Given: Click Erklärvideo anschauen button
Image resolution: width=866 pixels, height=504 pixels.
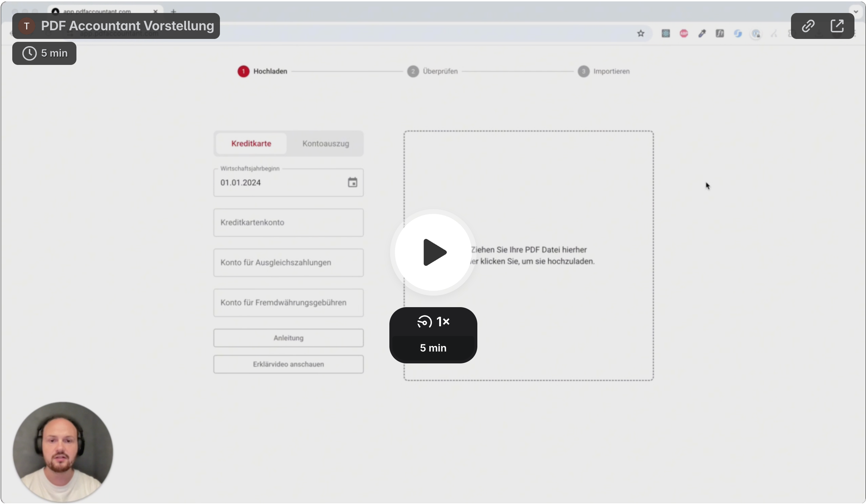Looking at the screenshot, I should 288,364.
